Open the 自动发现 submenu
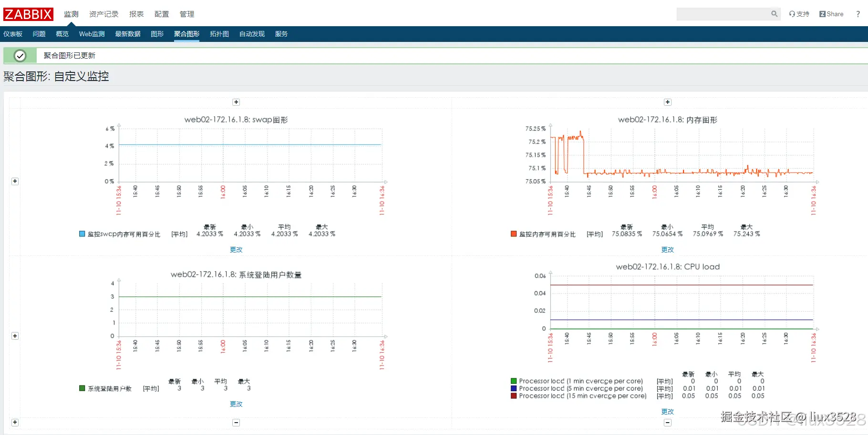 (252, 34)
